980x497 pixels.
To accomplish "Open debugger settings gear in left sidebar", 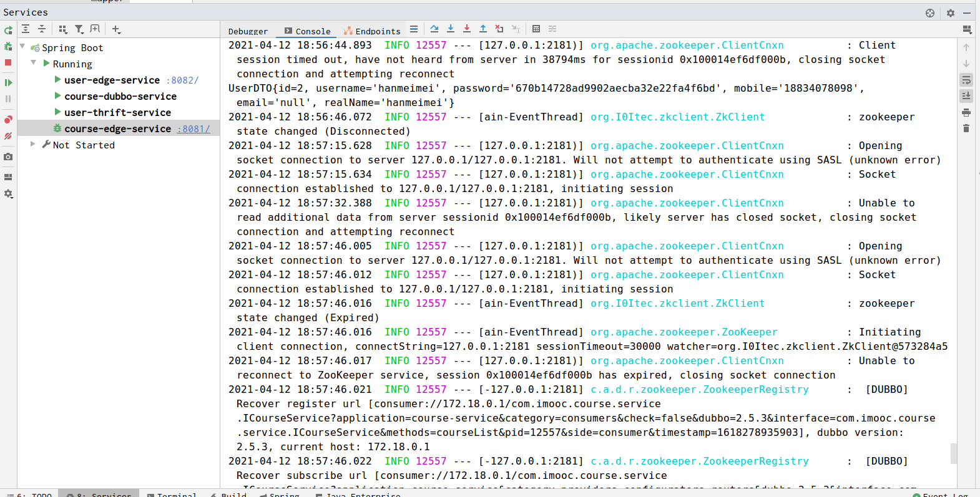I will pos(8,193).
